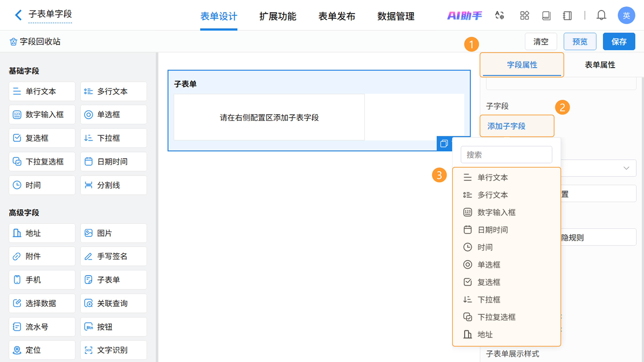This screenshot has height=362, width=644.
Task: Open the AI助手 assistant
Action: click(x=464, y=15)
